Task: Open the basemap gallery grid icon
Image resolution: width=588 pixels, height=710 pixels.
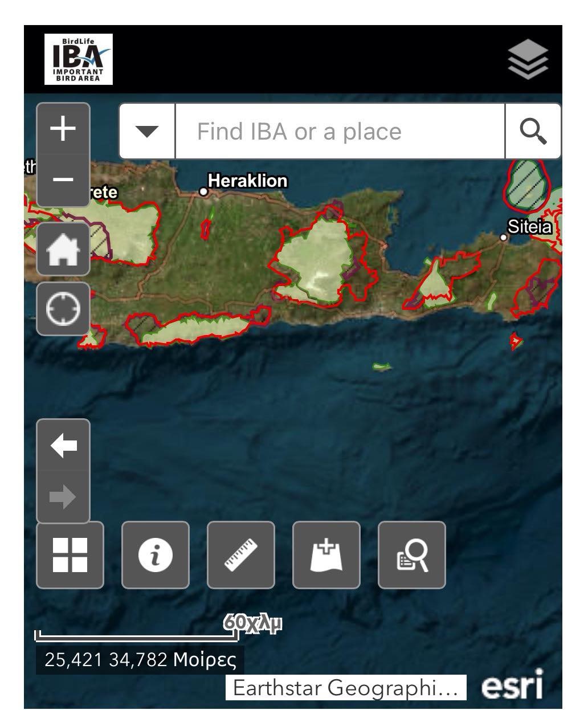Action: (70, 555)
